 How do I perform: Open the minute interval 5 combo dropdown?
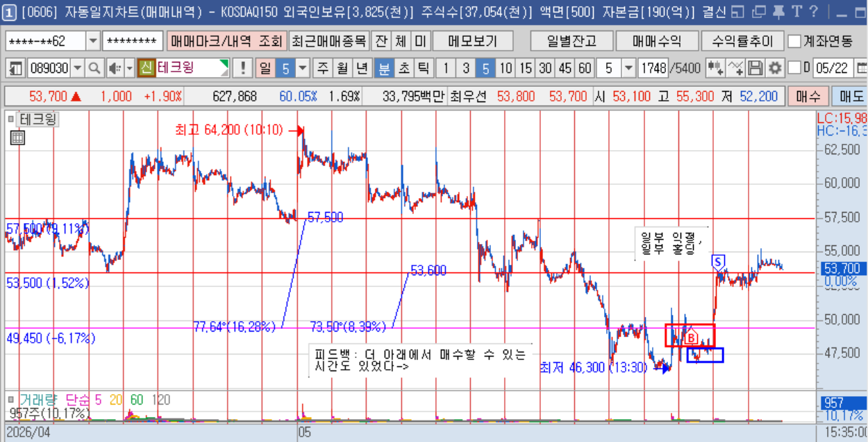(x=628, y=68)
